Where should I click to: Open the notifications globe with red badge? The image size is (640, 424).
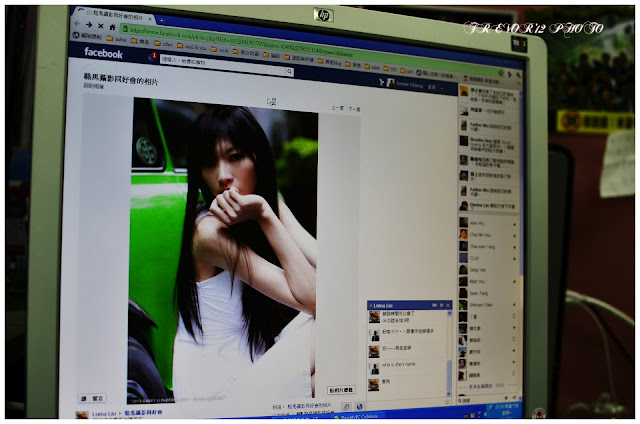(x=152, y=57)
